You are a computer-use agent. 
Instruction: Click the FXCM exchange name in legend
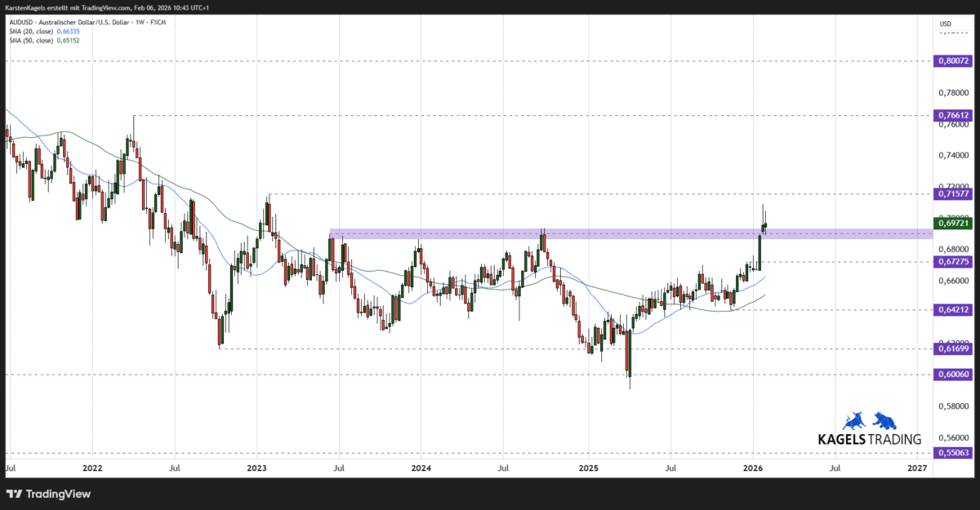point(157,22)
